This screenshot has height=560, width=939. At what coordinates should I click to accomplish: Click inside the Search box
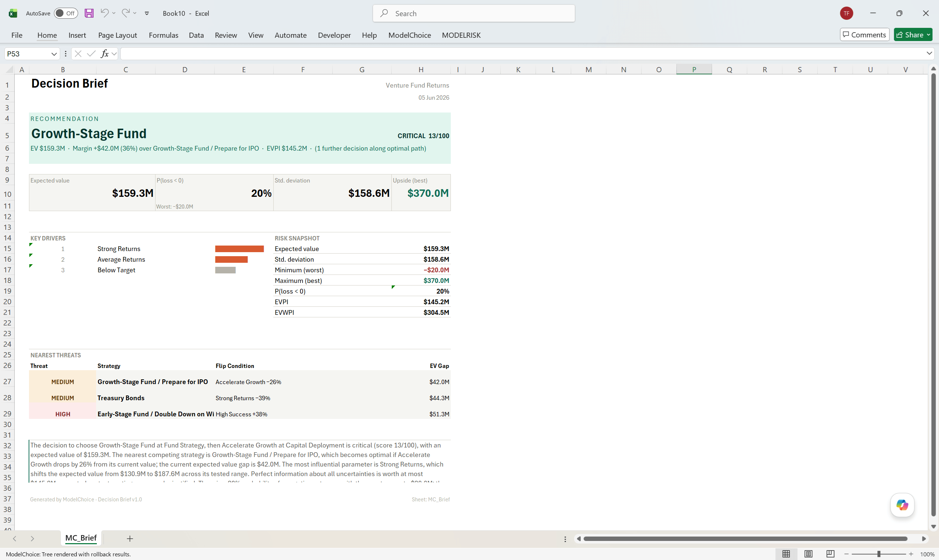(x=474, y=13)
